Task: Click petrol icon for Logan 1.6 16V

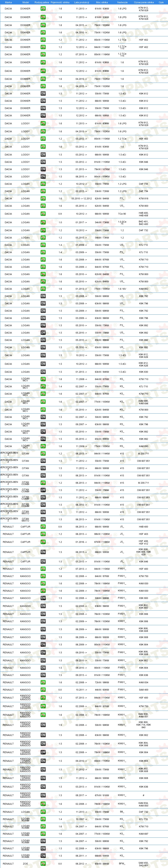Action: click(x=43, y=289)
